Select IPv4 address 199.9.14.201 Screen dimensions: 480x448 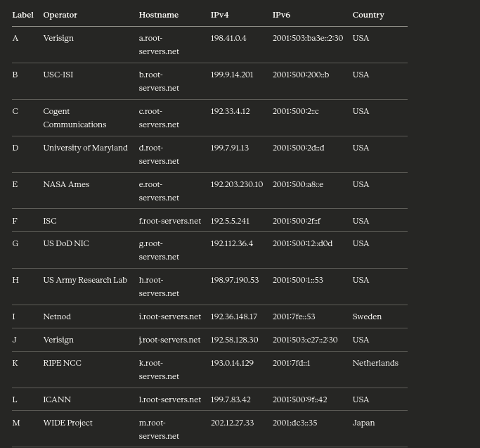232,75
